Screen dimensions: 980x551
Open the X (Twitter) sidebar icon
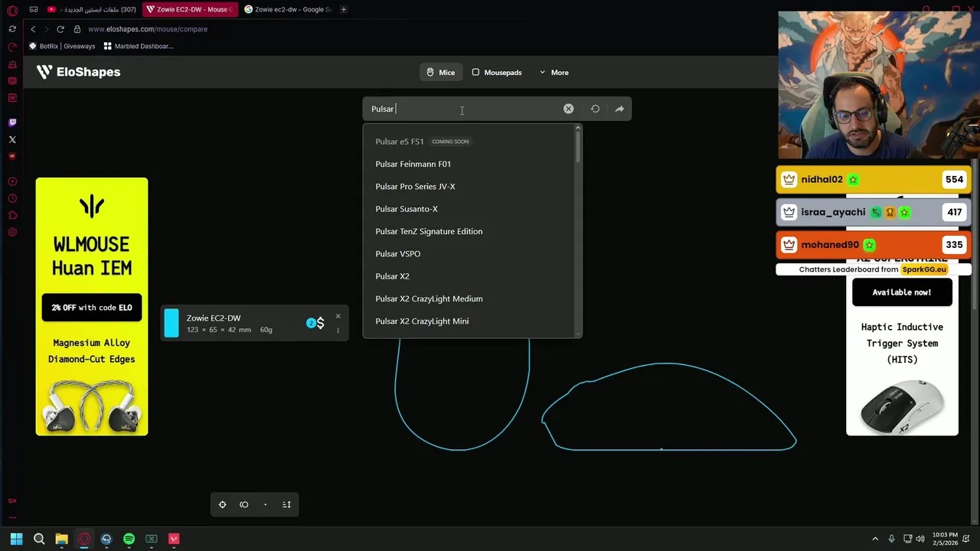12,139
